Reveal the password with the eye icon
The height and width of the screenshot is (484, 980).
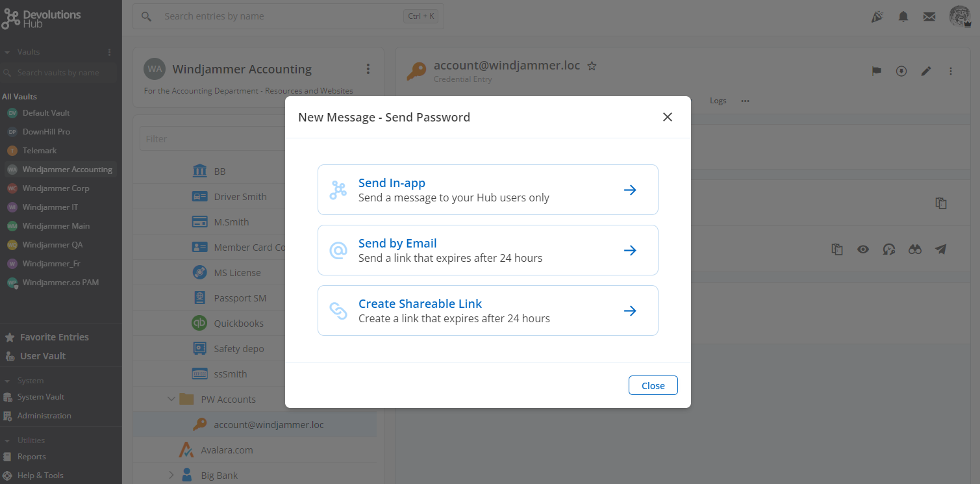point(862,249)
